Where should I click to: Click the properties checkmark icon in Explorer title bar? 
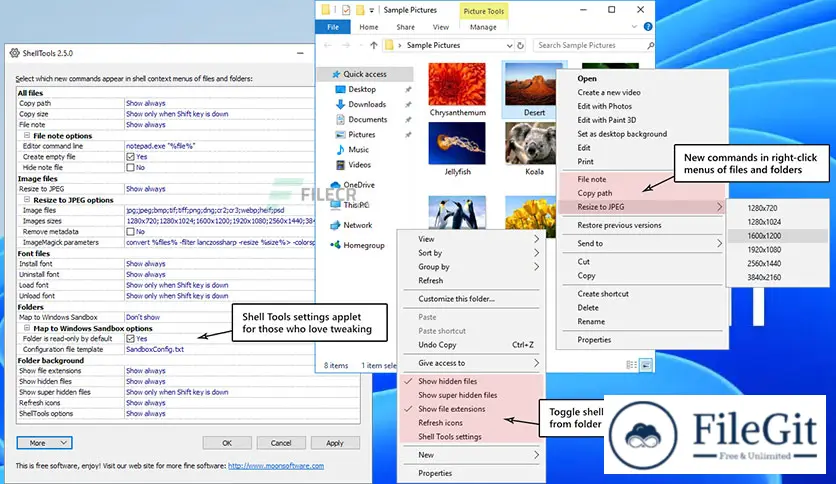[346, 10]
